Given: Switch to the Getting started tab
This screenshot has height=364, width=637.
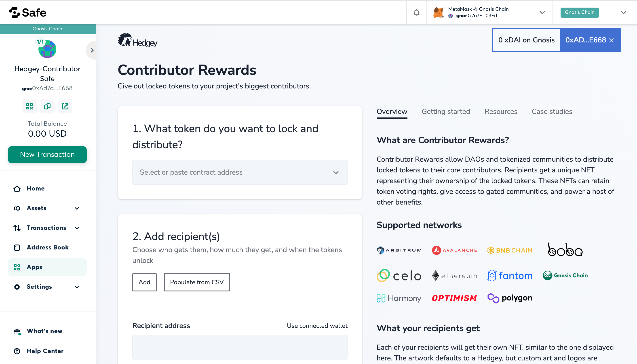Looking at the screenshot, I should pyautogui.click(x=446, y=111).
